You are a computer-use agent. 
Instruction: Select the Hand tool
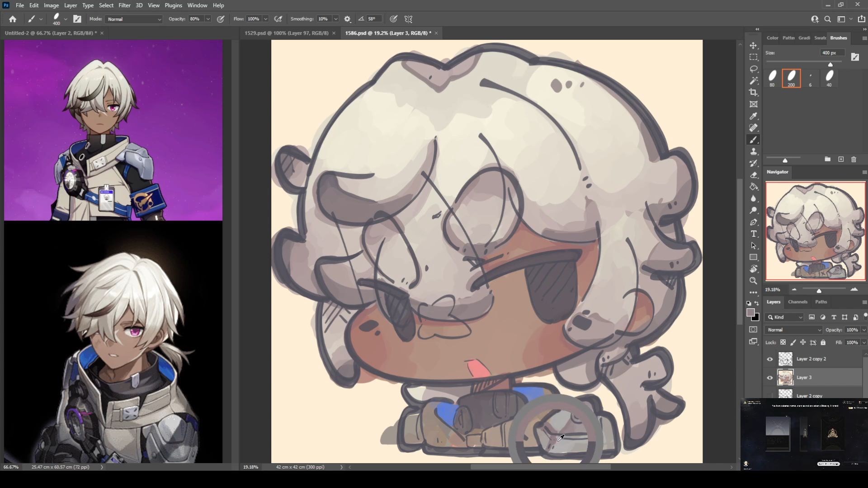pyautogui.click(x=753, y=269)
